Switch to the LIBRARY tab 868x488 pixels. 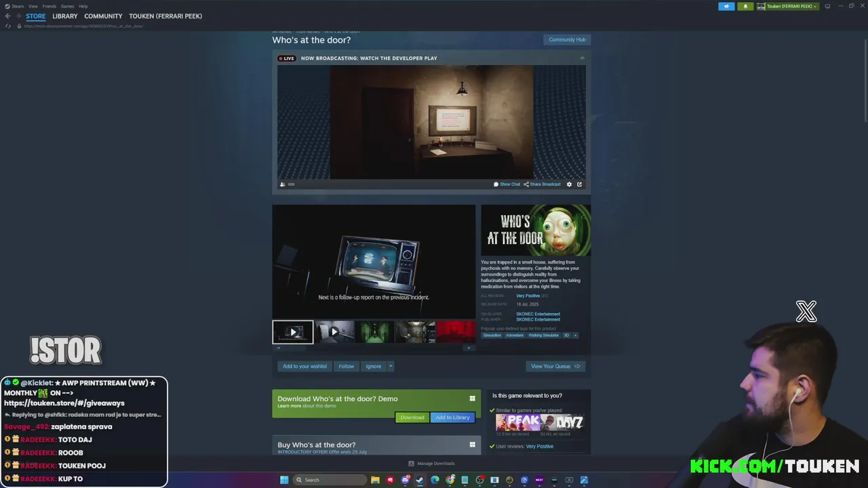(65, 16)
